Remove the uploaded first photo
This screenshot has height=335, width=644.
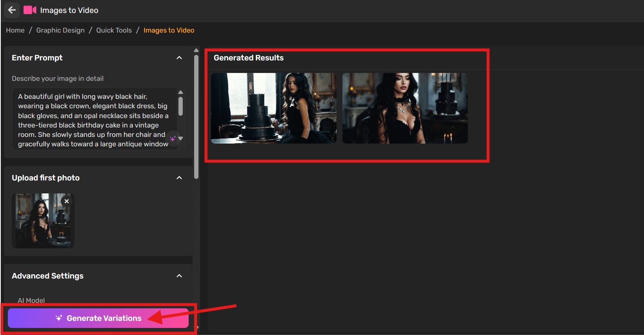pos(67,201)
